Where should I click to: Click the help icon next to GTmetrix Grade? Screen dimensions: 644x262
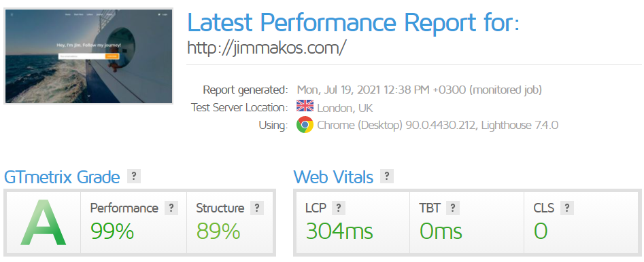[134, 176]
